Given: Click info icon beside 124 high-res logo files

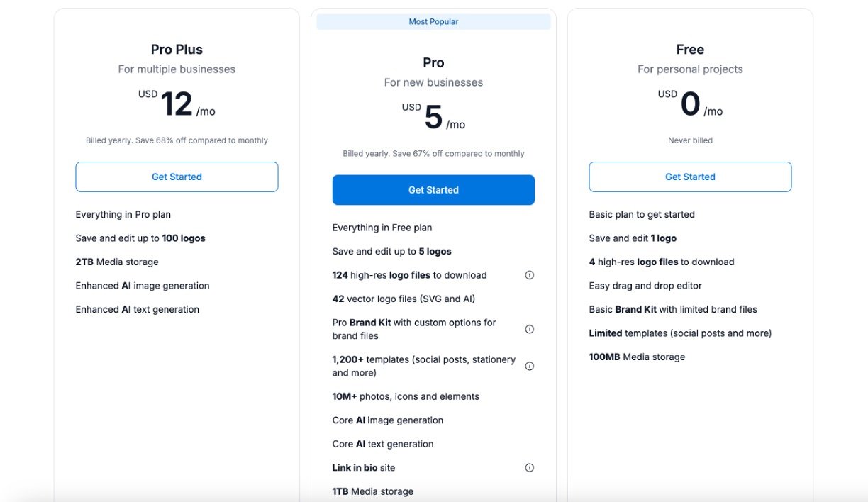Looking at the screenshot, I should pyautogui.click(x=529, y=275).
